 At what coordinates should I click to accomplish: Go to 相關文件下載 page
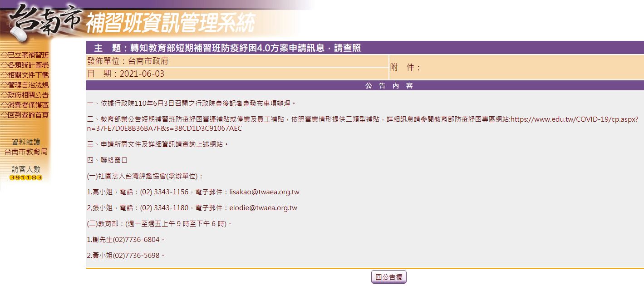click(x=25, y=75)
